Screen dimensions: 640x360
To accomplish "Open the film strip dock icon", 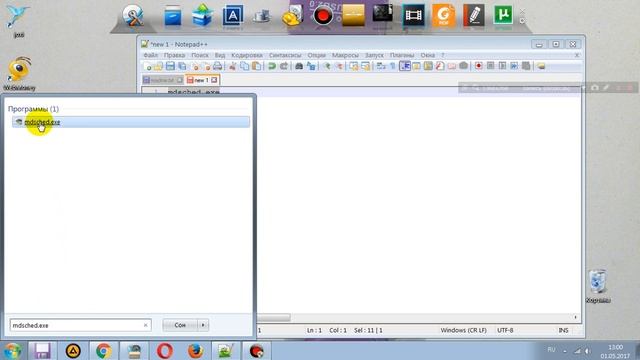I will (x=413, y=16).
